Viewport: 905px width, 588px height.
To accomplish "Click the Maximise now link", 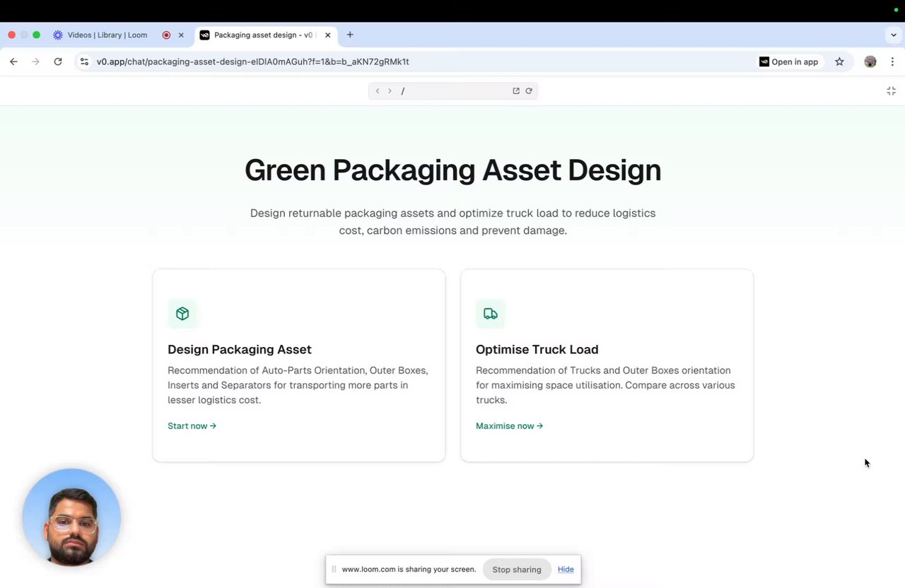I will (509, 426).
